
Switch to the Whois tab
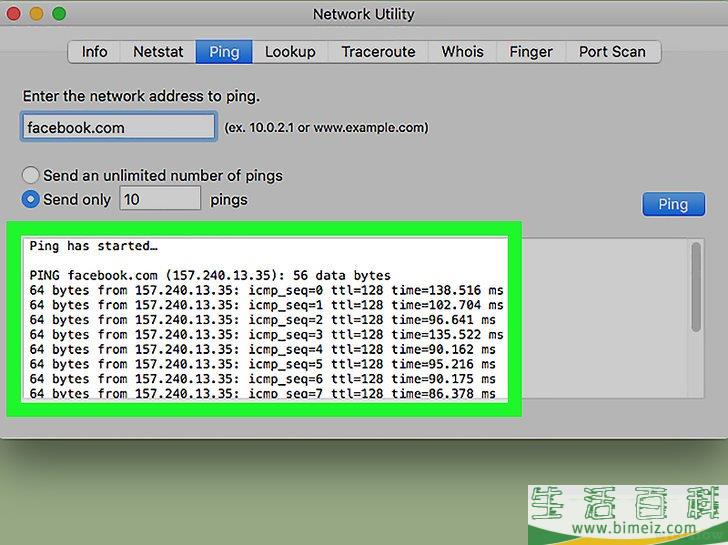pos(462,52)
